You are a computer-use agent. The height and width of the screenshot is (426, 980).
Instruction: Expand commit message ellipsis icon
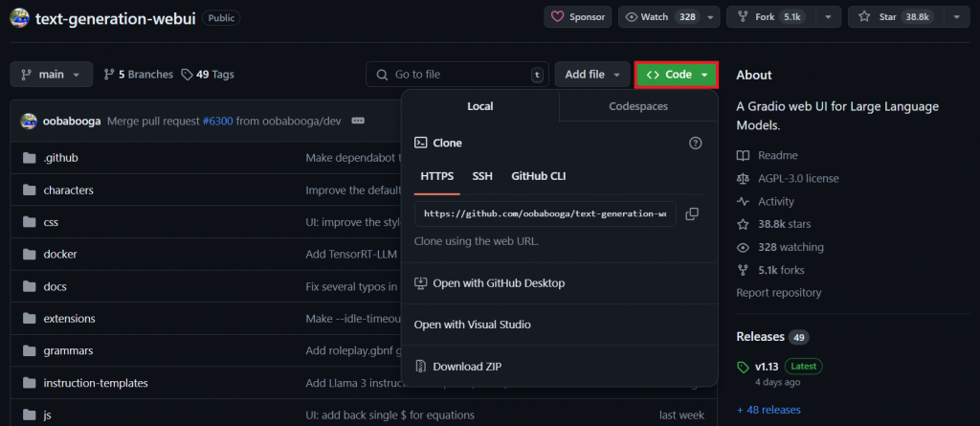[358, 121]
